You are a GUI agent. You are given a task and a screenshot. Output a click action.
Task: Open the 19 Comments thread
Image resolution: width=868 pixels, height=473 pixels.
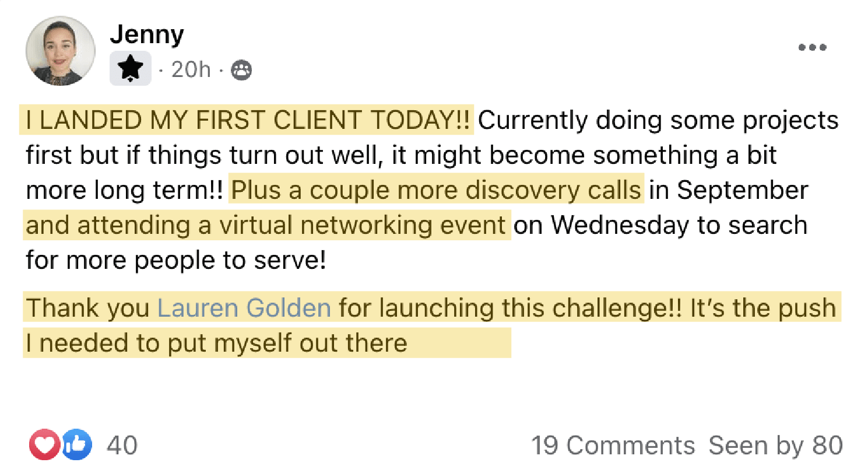[x=613, y=446]
